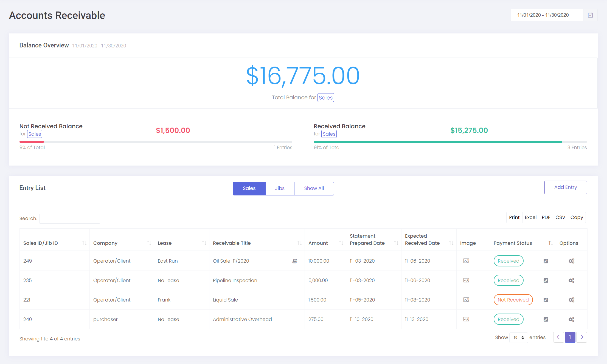Click the entry list Search field

69,219
